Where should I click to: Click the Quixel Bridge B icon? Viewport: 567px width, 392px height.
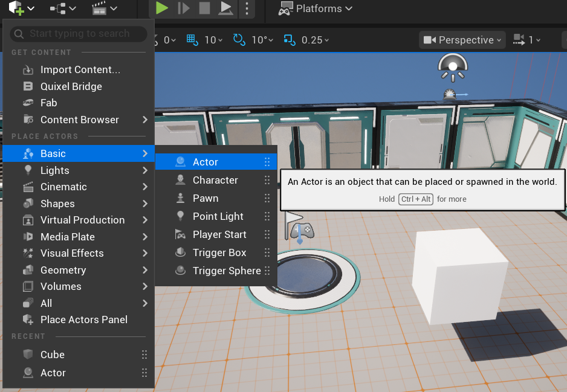click(x=28, y=86)
